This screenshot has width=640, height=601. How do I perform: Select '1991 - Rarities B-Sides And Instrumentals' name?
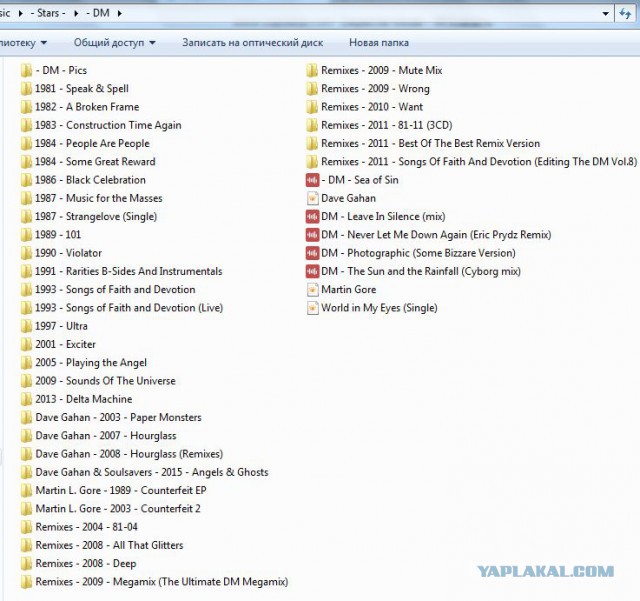coord(129,272)
